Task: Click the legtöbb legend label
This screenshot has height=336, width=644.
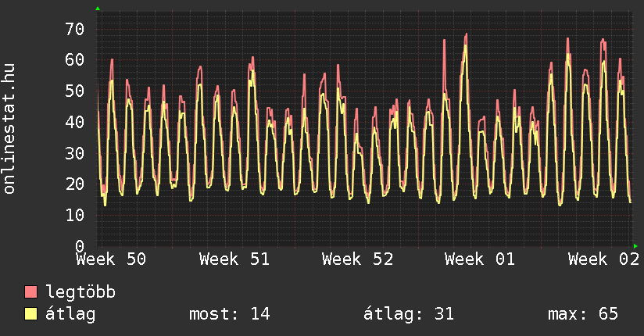Action: [x=81, y=292]
